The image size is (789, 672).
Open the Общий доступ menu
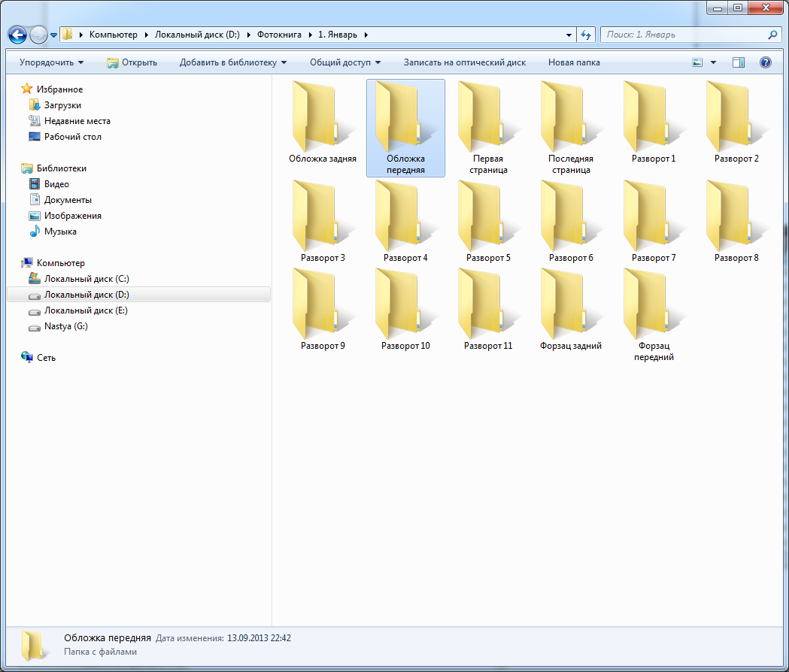tap(345, 62)
